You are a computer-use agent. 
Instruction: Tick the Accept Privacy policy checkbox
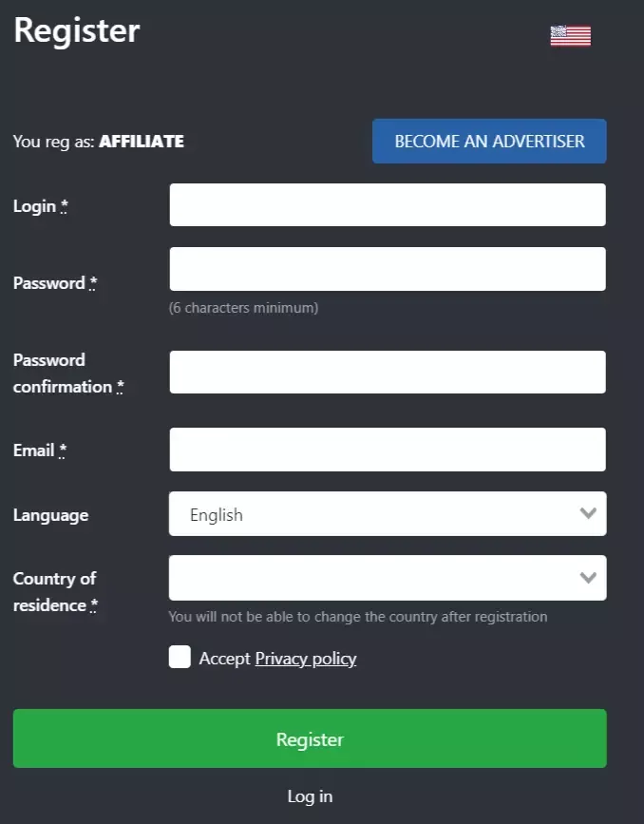click(x=180, y=658)
